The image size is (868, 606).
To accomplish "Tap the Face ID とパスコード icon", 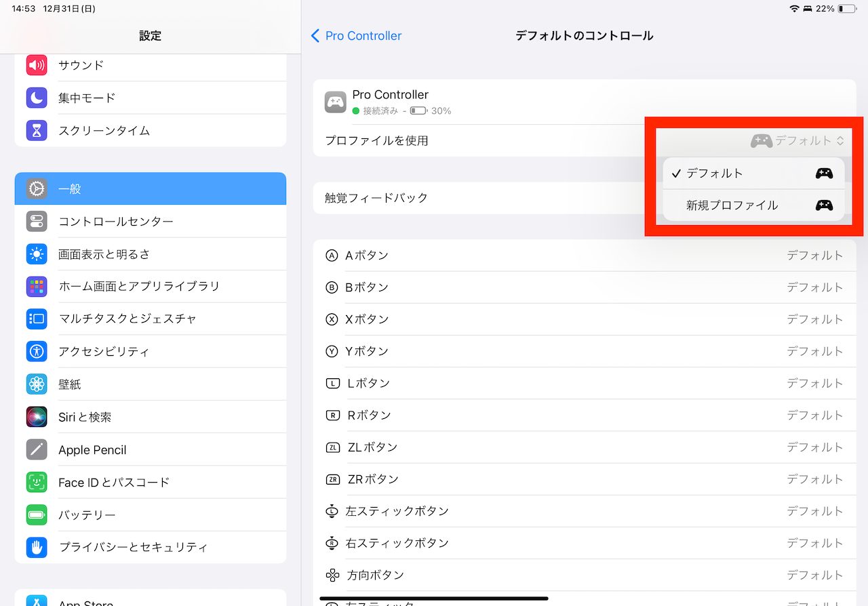I will [x=37, y=482].
